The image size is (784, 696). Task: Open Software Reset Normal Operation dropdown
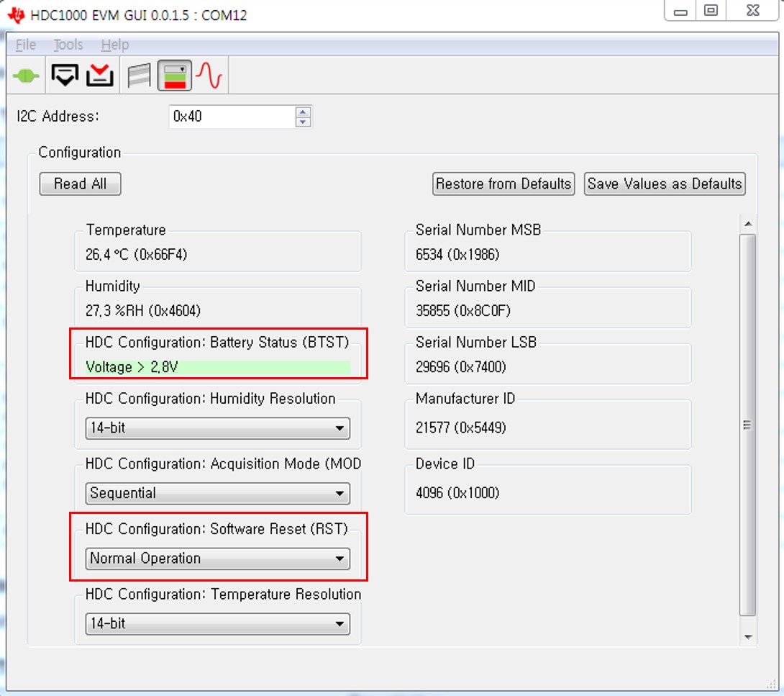click(x=217, y=559)
